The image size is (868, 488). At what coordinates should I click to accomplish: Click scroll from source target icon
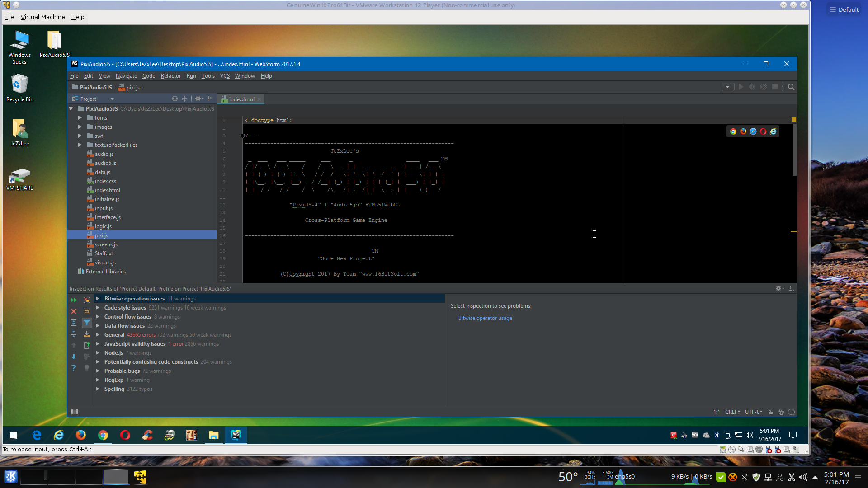click(175, 99)
